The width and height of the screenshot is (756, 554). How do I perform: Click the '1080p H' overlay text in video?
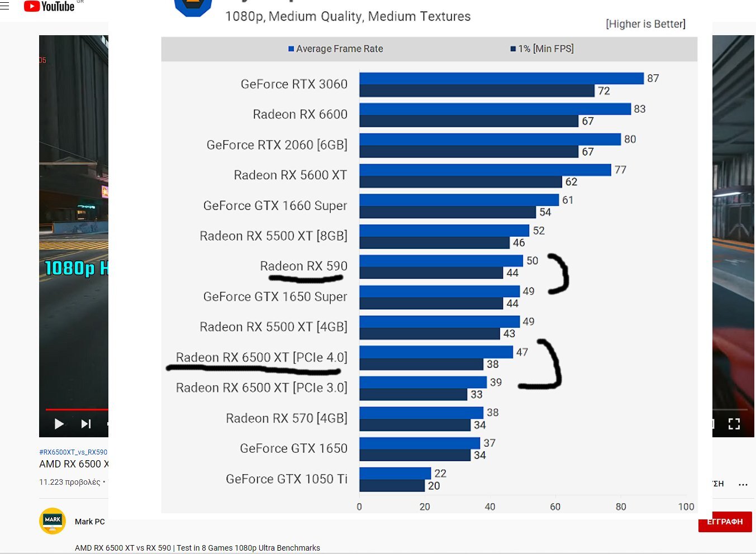77,269
